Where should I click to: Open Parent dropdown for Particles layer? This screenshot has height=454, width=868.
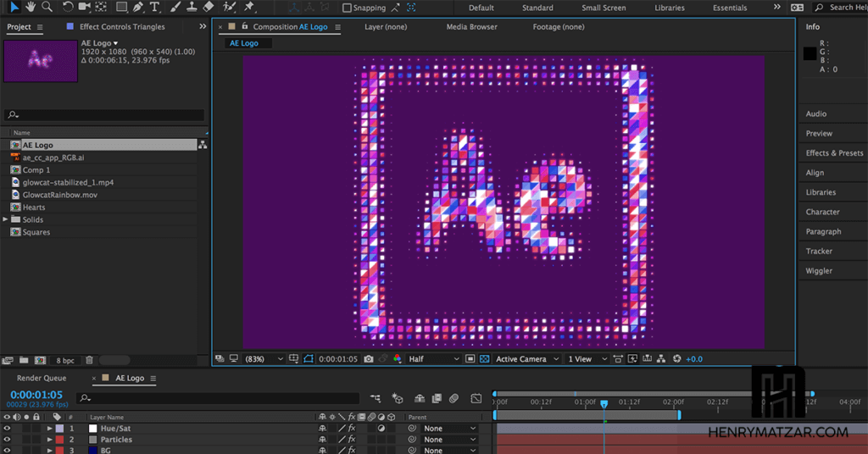(449, 439)
